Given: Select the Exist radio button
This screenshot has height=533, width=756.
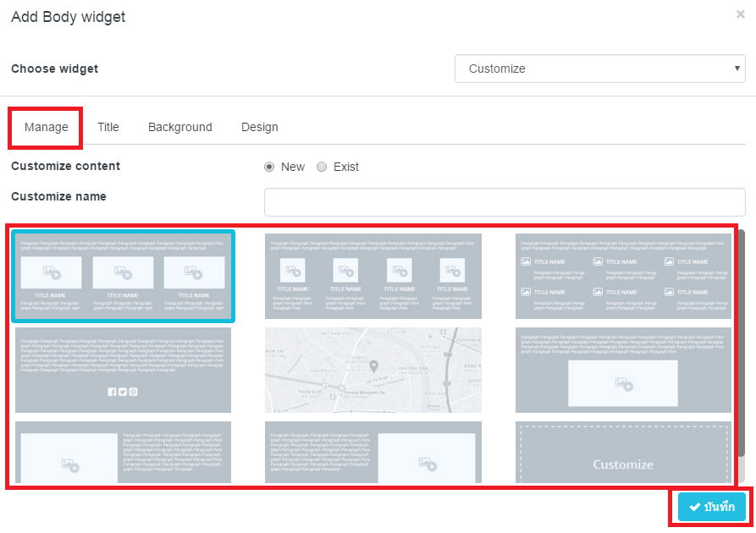Looking at the screenshot, I should coord(322,167).
